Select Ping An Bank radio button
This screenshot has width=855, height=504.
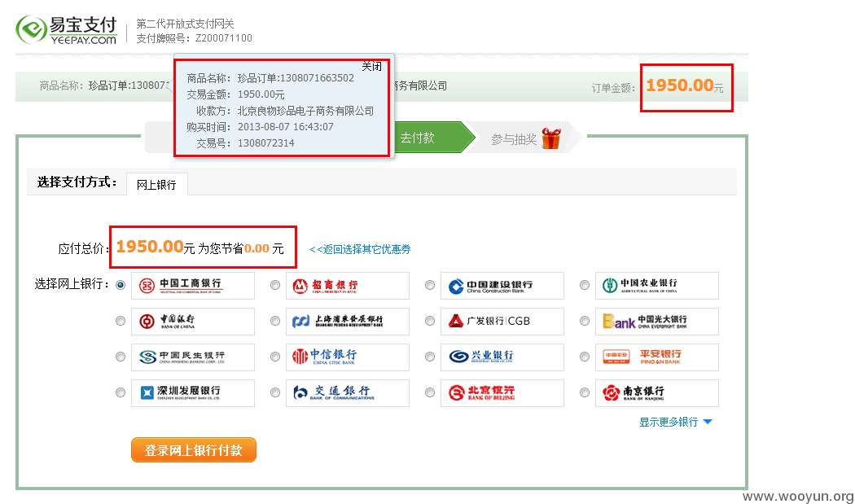585,357
